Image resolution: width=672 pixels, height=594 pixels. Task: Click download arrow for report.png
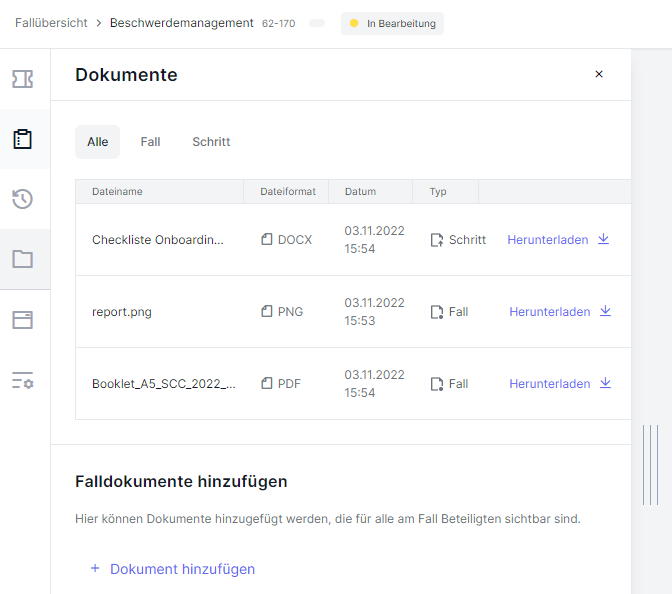(605, 311)
